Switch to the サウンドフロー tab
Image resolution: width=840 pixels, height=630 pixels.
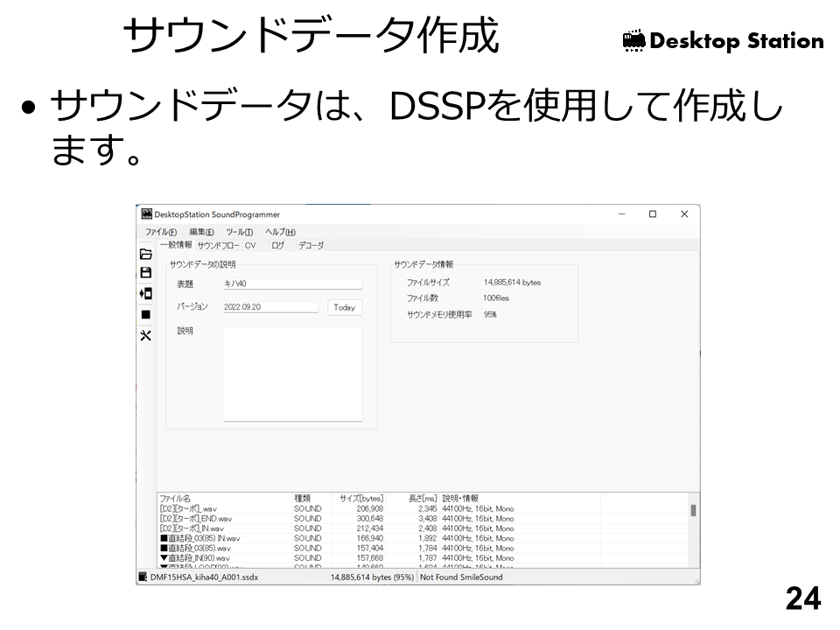(218, 246)
